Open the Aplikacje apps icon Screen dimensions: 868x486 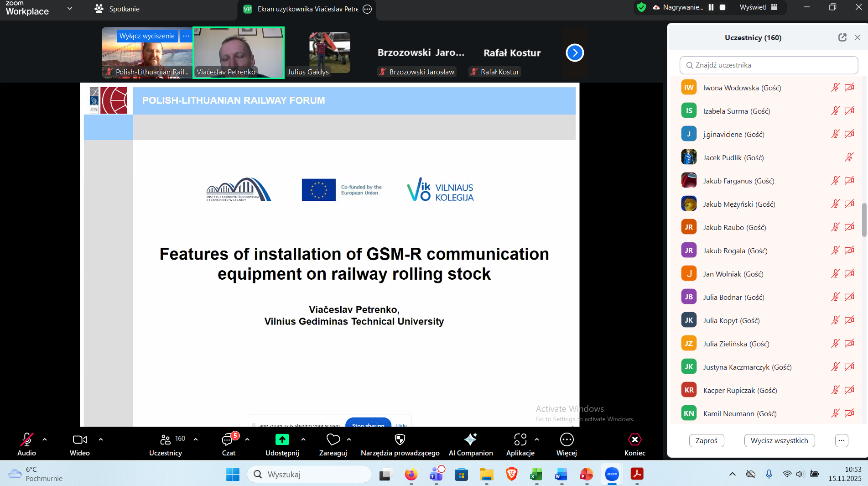coord(520,440)
